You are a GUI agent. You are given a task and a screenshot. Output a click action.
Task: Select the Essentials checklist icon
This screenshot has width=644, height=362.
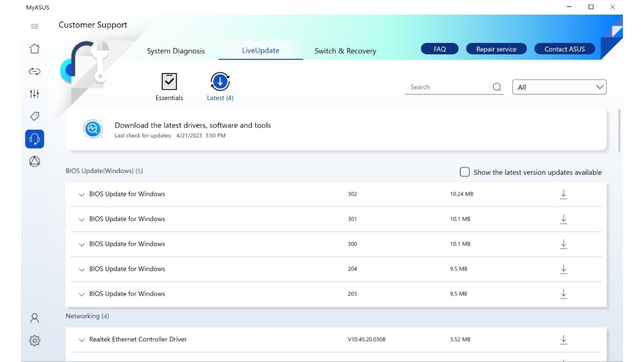169,82
